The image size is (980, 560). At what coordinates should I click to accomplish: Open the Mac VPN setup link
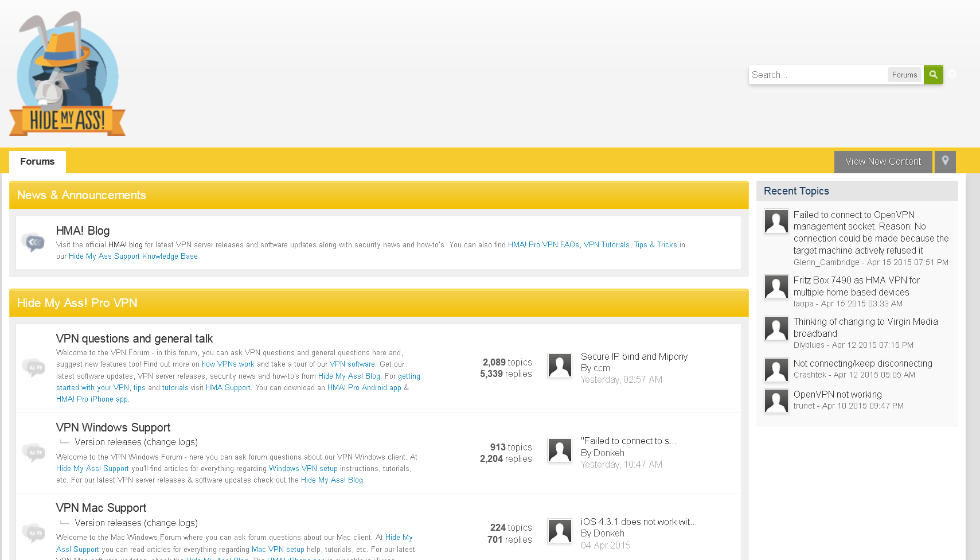tap(278, 550)
